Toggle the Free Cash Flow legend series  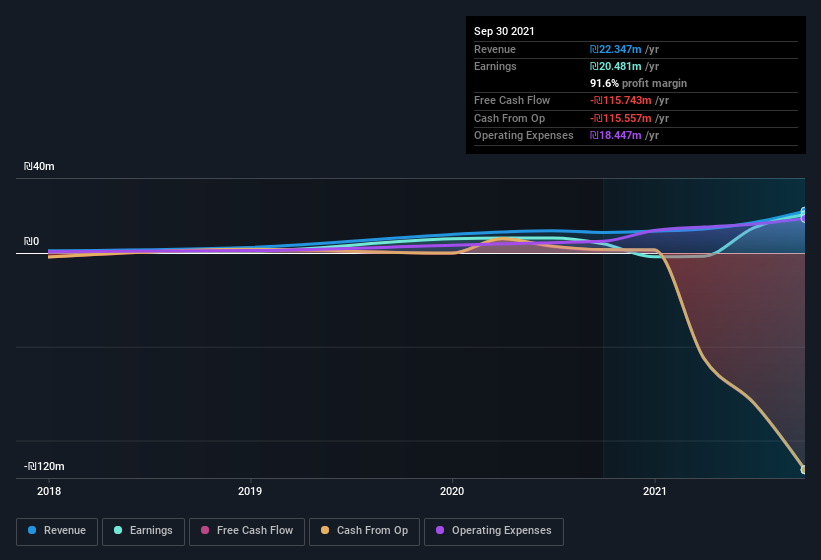pos(247,531)
